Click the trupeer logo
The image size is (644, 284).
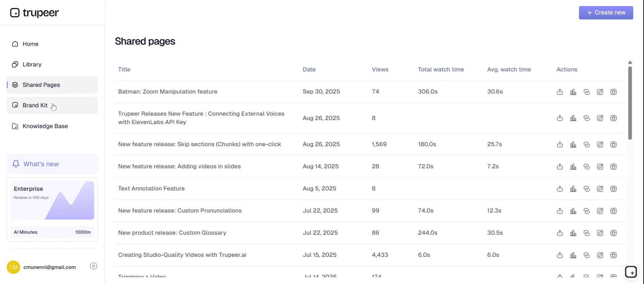tap(35, 13)
